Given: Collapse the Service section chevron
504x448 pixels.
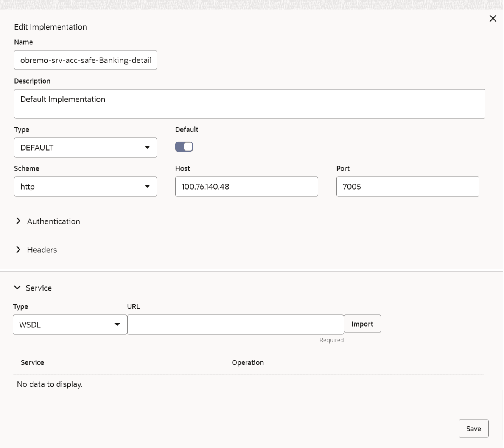Looking at the screenshot, I should (17, 288).
